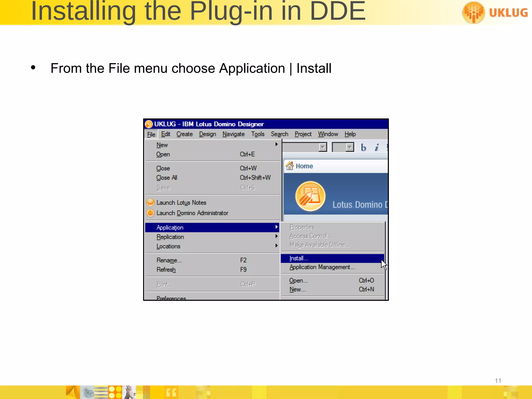Choose Open Ctrl+E in File menu

pyautogui.click(x=212, y=154)
